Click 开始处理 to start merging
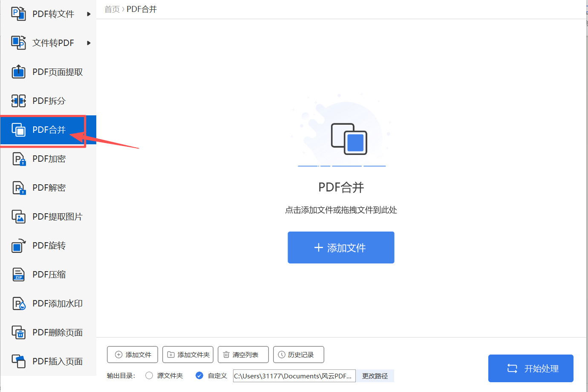The width and height of the screenshot is (588, 392). (x=530, y=368)
